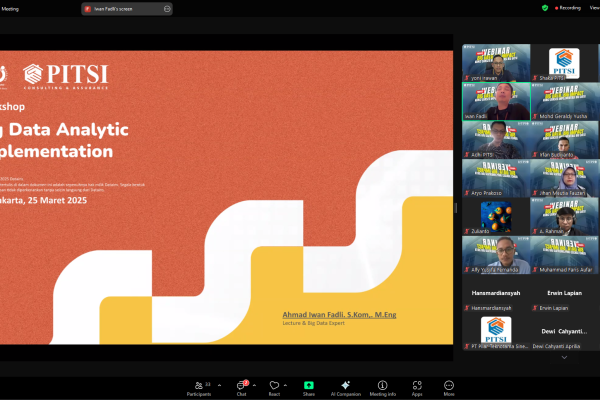Select the Hansmardiansyah participant tile
This screenshot has height=400, width=600.
[496, 293]
